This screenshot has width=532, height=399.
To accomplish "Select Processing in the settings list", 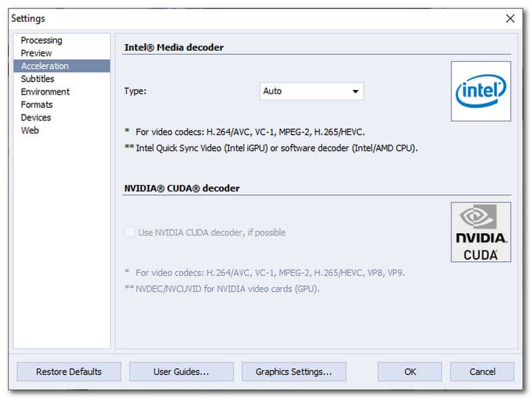I will 41,41.
